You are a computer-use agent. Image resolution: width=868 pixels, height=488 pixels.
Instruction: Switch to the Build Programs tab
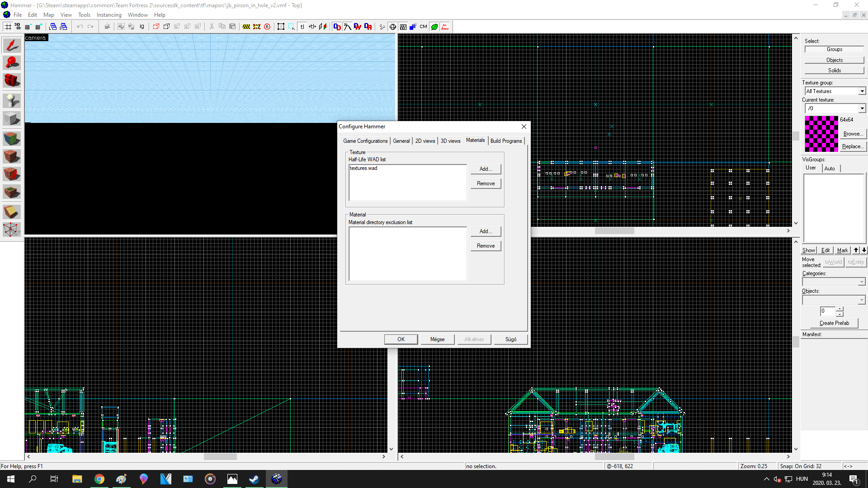[x=506, y=141]
